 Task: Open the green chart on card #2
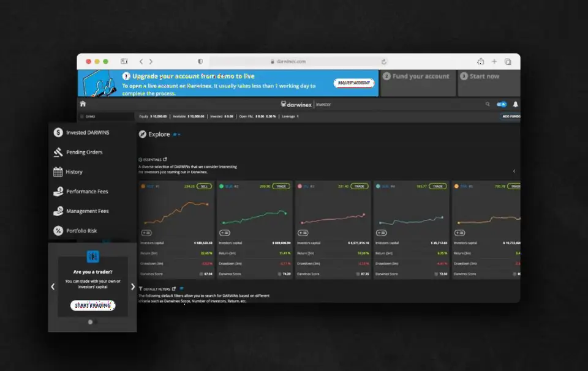click(x=255, y=217)
